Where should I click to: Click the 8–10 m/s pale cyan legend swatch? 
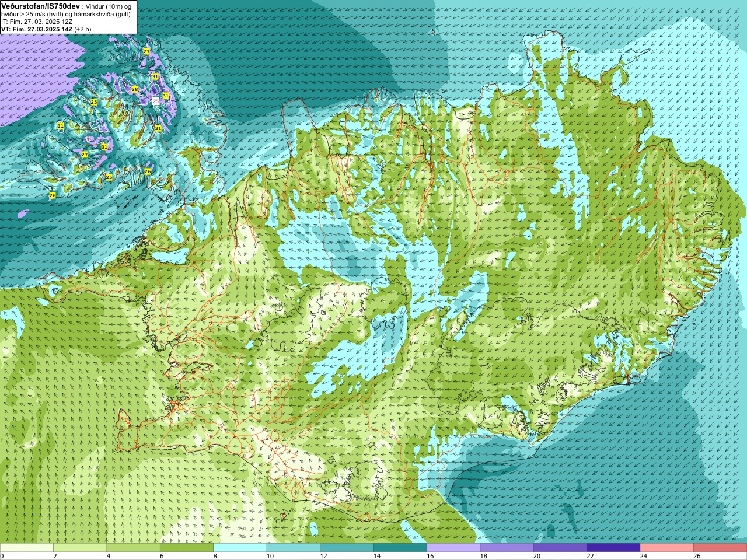pos(240,548)
